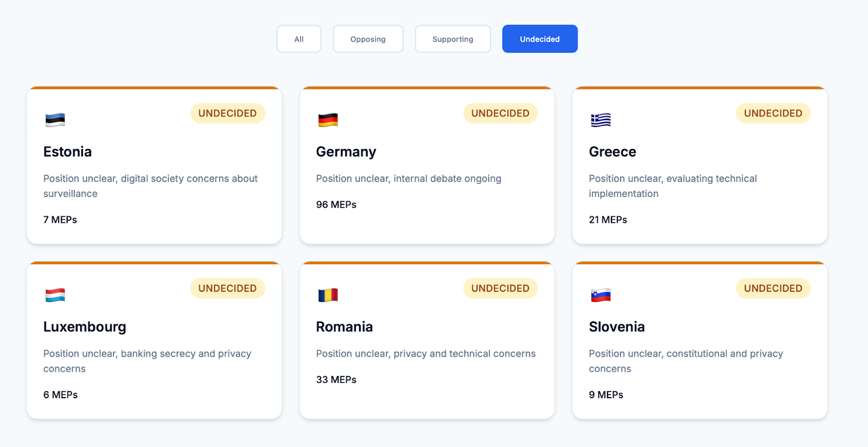Select the Undecided filter button

pyautogui.click(x=540, y=39)
